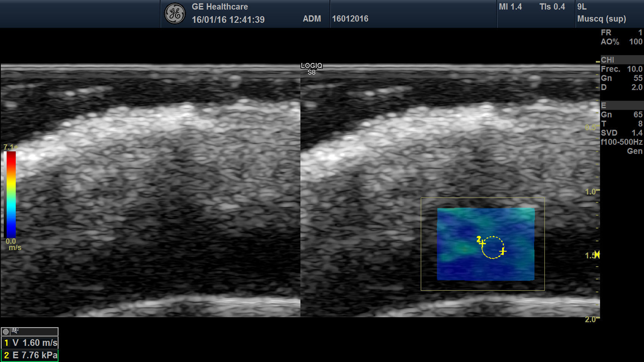
Task: Click the Muscq (sup) preset label
Action: pyautogui.click(x=601, y=19)
